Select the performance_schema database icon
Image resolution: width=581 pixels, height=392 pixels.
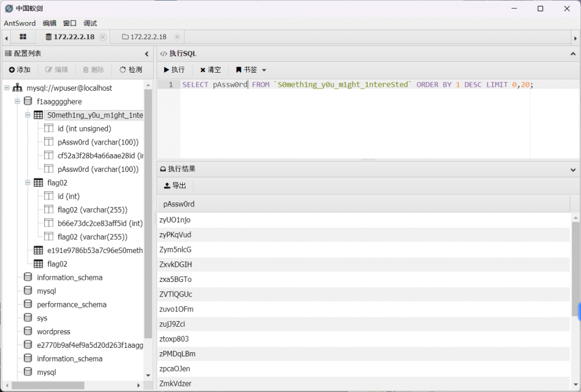[x=28, y=304]
